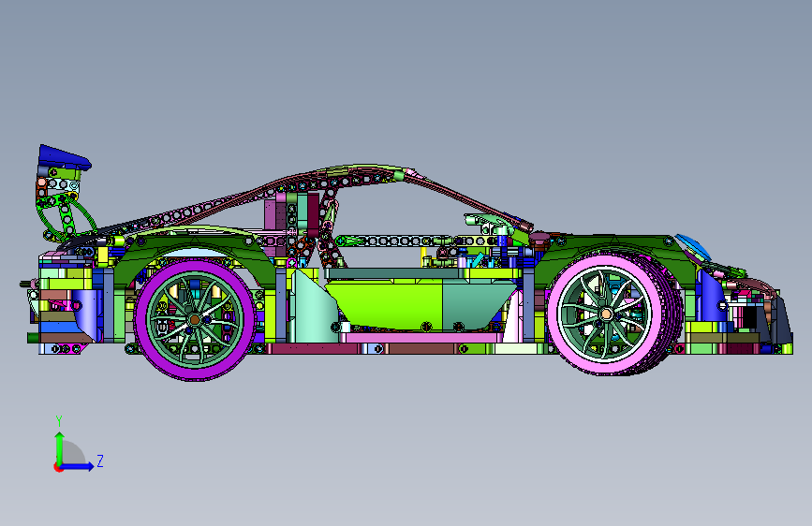This screenshot has width=812, height=526.
Task: Select the dark blue rear spoiler wing
Action: (x=63, y=157)
